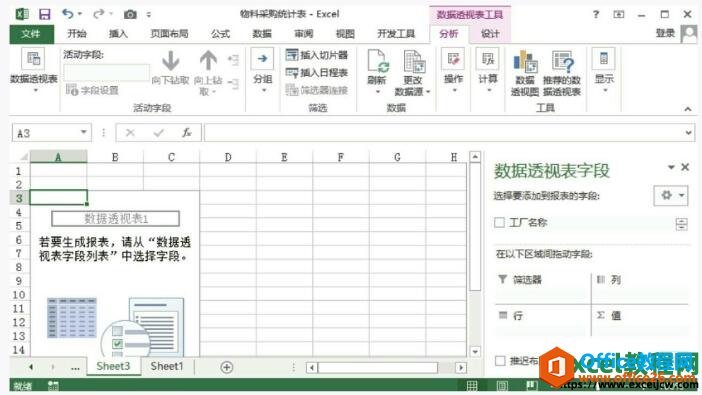Switch to normal view in status bar
Screen dimensions: 702x395
[472, 386]
